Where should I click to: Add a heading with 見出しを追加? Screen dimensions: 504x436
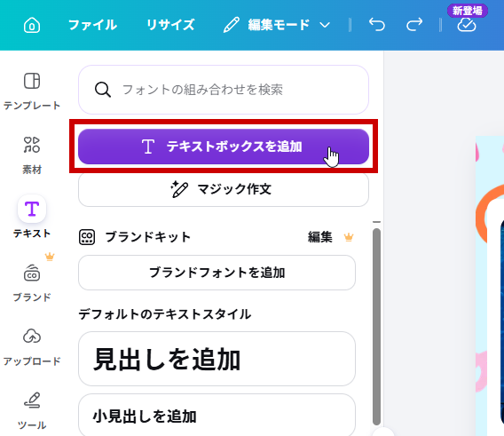[217, 359]
